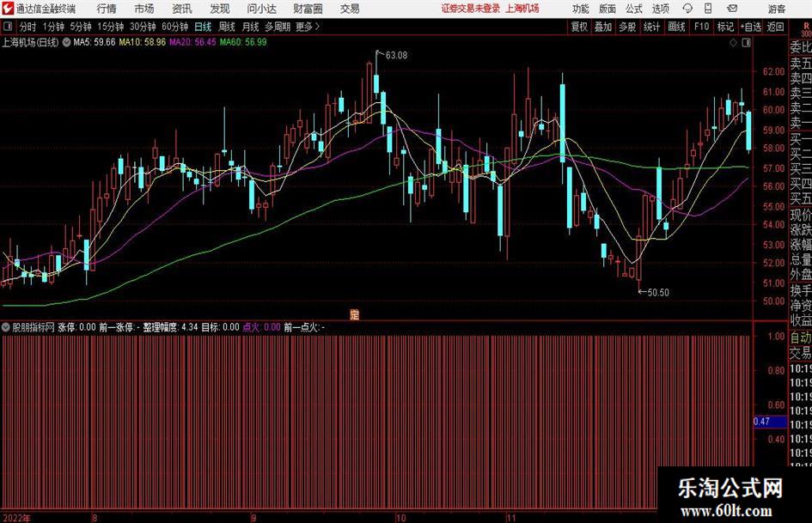Open the 财富圈 menu

(x=308, y=9)
